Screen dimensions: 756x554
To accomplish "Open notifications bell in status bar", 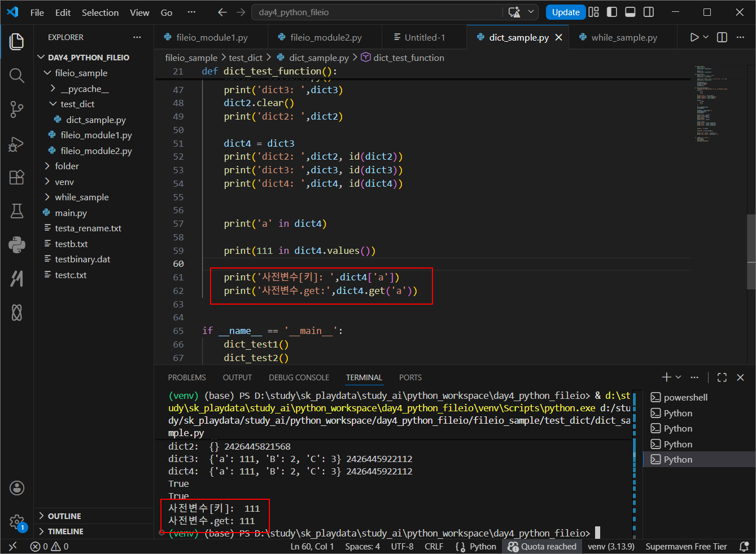I will [x=744, y=546].
